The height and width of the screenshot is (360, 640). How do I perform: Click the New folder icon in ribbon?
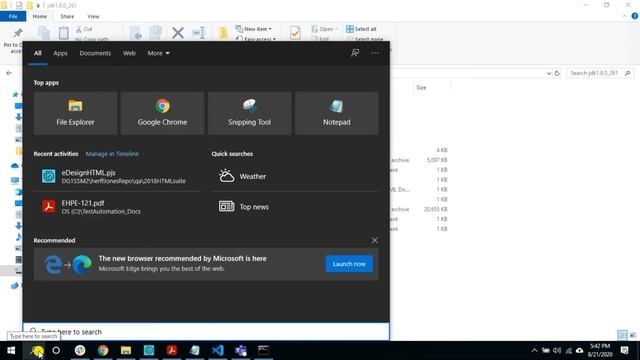[223, 33]
